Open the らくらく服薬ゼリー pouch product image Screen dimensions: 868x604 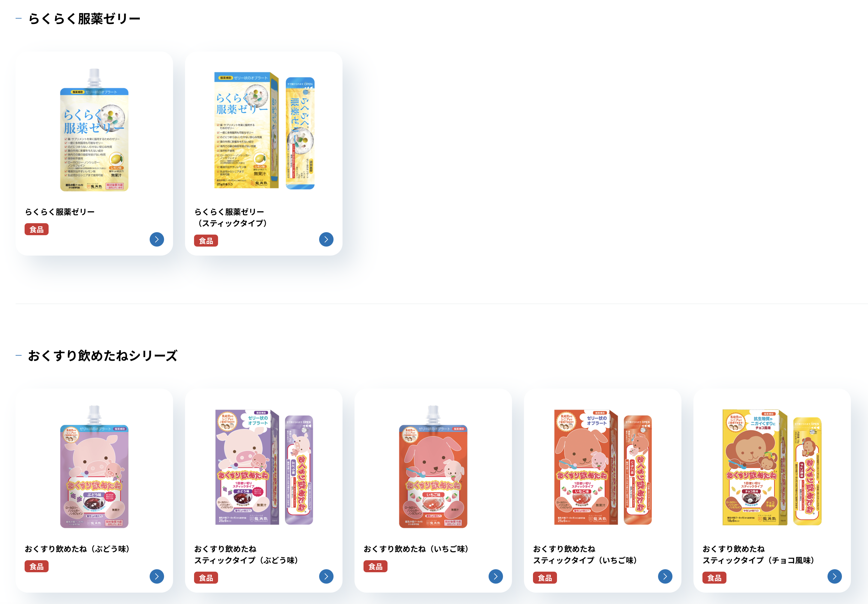pyautogui.click(x=94, y=129)
